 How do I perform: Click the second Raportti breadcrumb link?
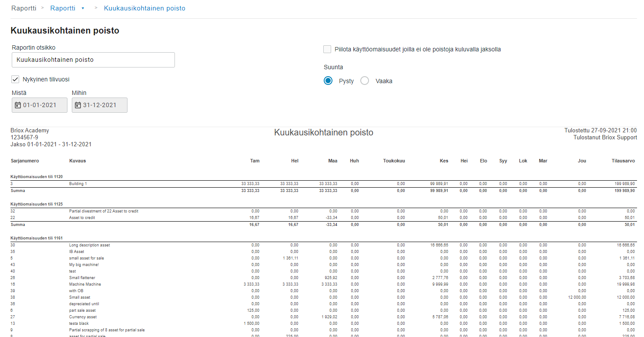click(x=63, y=8)
